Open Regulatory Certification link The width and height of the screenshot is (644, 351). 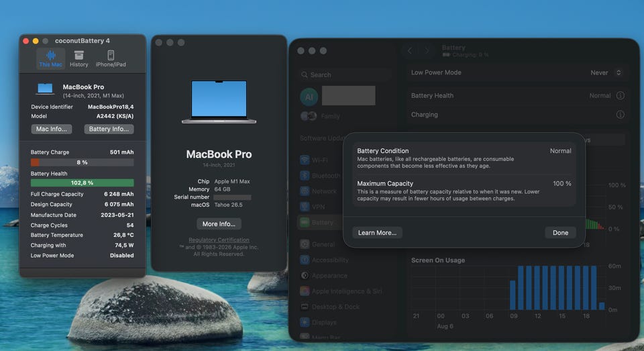(219, 240)
